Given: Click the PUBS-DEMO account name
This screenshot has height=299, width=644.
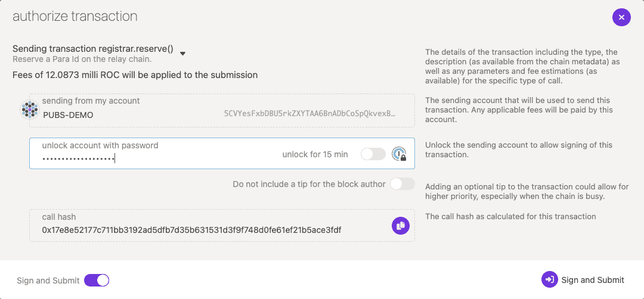Looking at the screenshot, I should click(x=68, y=116).
